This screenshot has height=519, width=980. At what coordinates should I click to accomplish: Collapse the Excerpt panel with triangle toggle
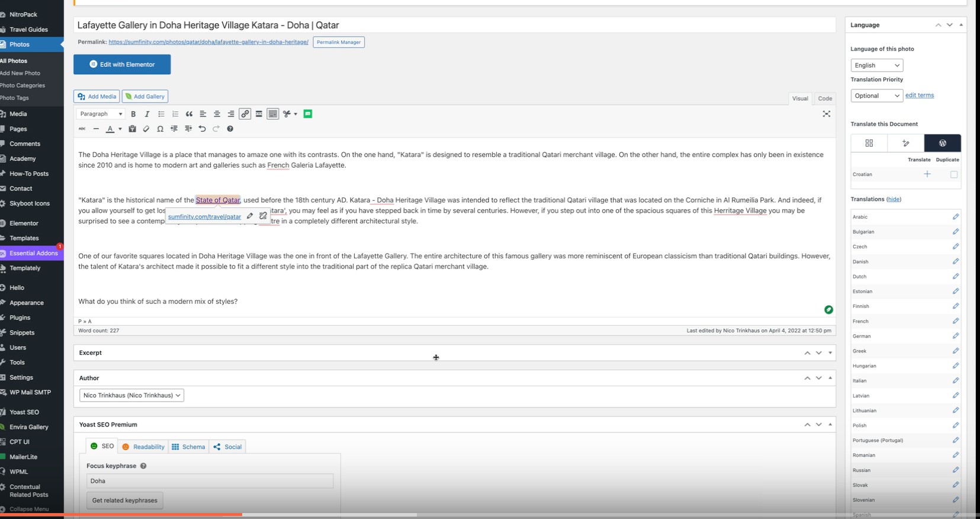pyautogui.click(x=830, y=353)
